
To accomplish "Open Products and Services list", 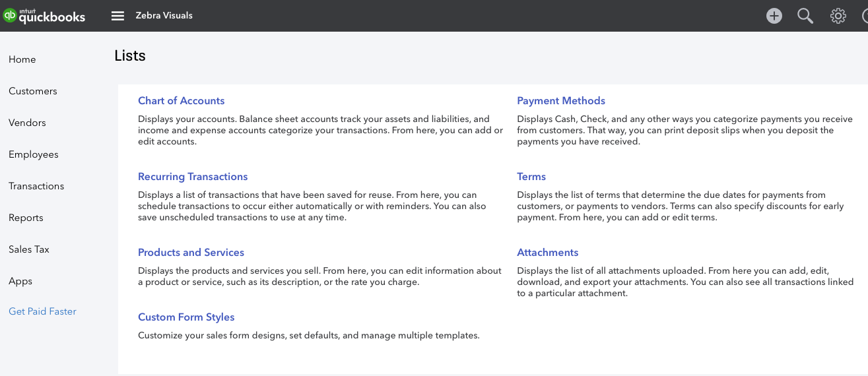I will click(x=191, y=253).
